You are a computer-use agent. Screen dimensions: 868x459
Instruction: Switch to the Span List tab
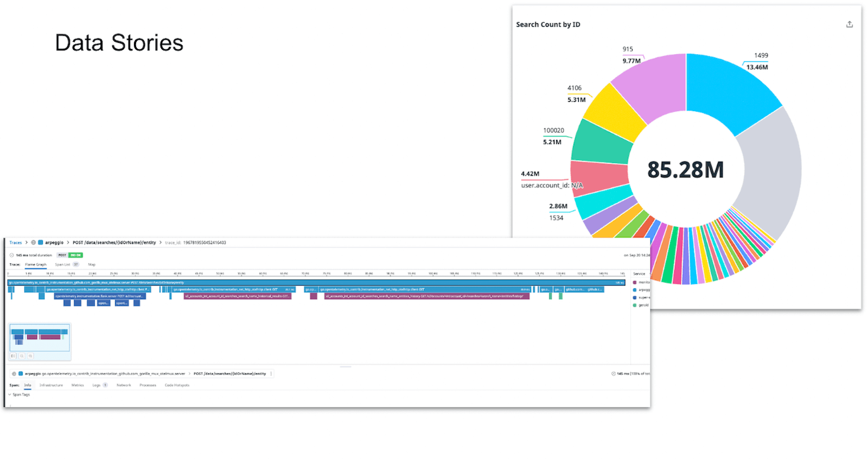point(62,264)
